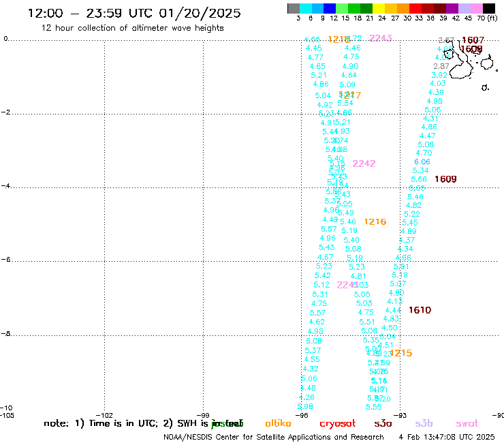The image size is (504, 443).
Task: Click the wave height value 4.89
Action: tap(408, 231)
